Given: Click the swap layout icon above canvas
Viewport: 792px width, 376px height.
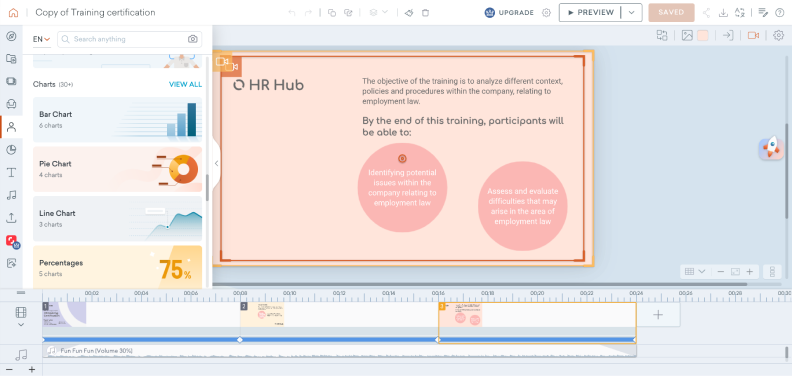Looking at the screenshot, I should pyautogui.click(x=662, y=35).
